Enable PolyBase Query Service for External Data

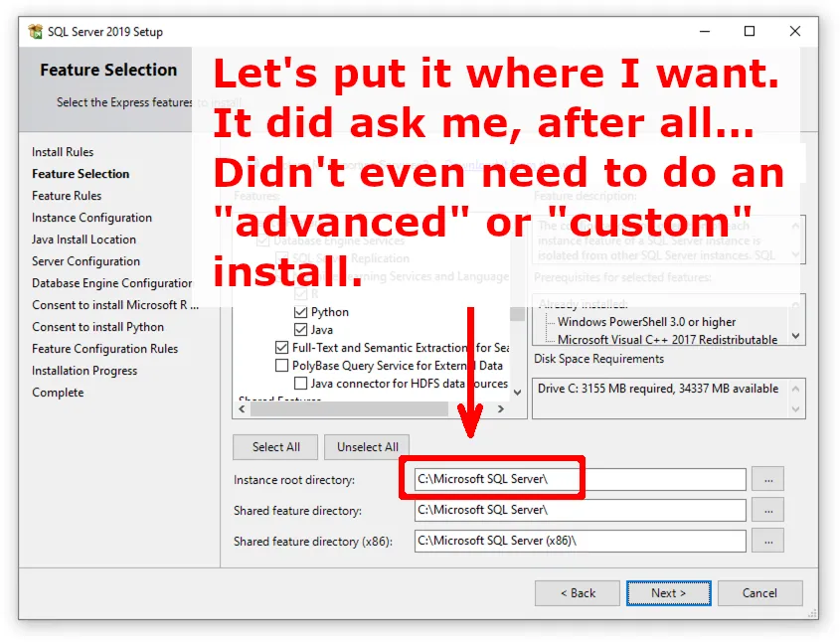pos(281,366)
